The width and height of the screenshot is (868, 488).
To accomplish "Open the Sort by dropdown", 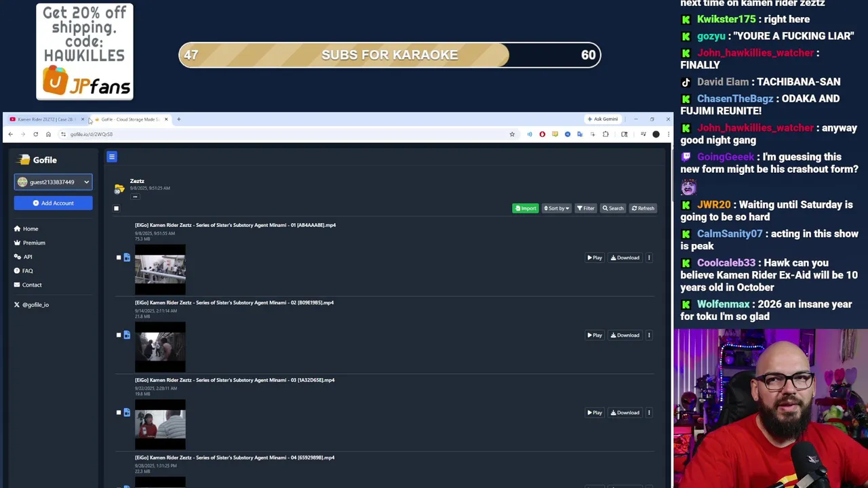I will [x=556, y=208].
